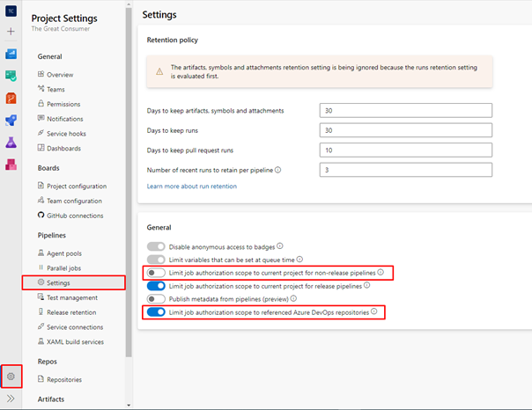Click Days to keep pull request runs field

point(405,150)
